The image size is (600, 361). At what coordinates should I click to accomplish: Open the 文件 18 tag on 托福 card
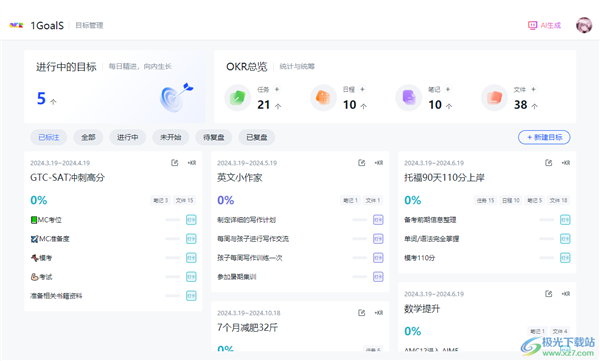tap(559, 200)
